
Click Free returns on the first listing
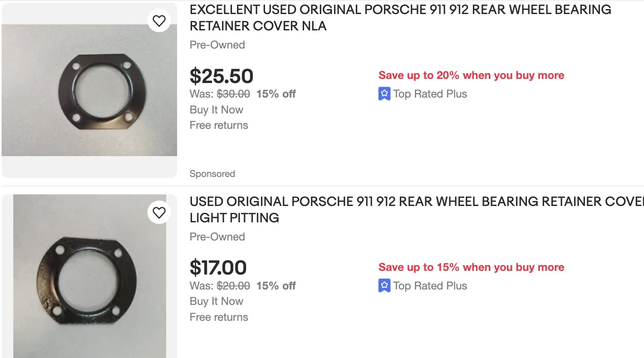[219, 125]
